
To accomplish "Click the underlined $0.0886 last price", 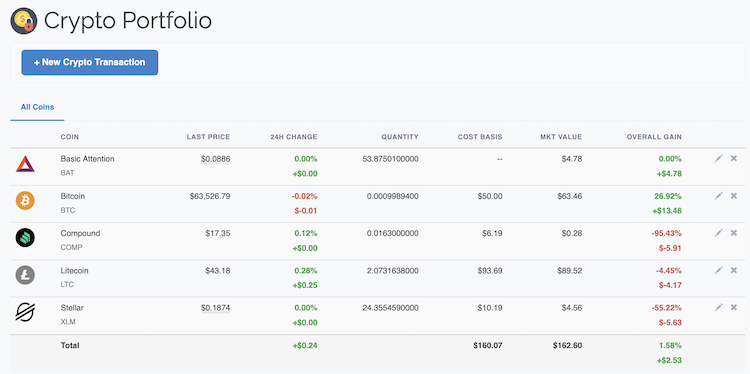I will 215,159.
